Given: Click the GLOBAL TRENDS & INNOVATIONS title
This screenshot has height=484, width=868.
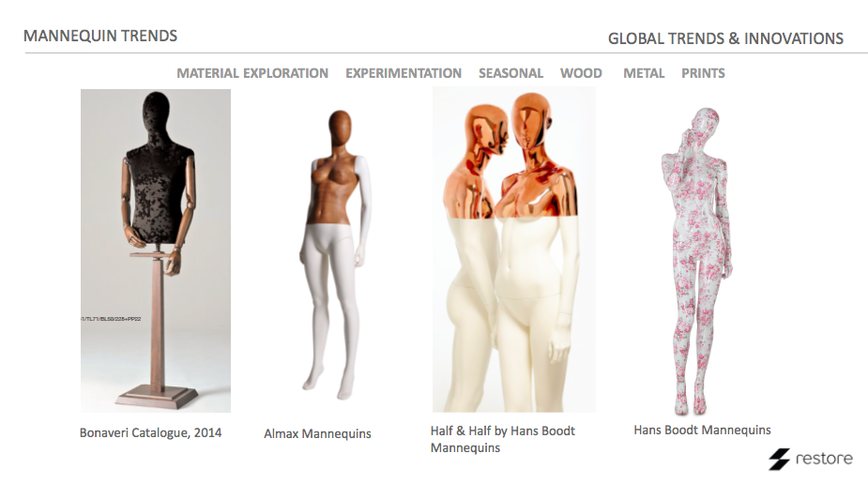Looking at the screenshot, I should [725, 38].
